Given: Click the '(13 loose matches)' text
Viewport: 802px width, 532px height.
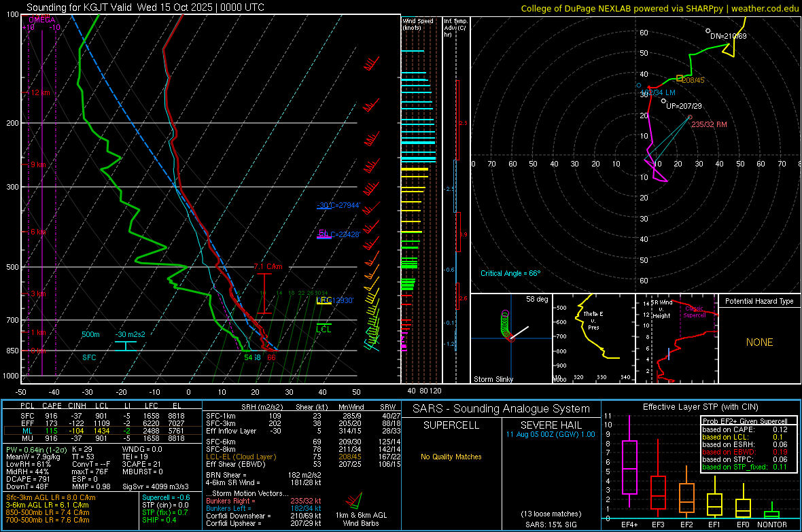Looking at the screenshot, I should click(551, 514).
